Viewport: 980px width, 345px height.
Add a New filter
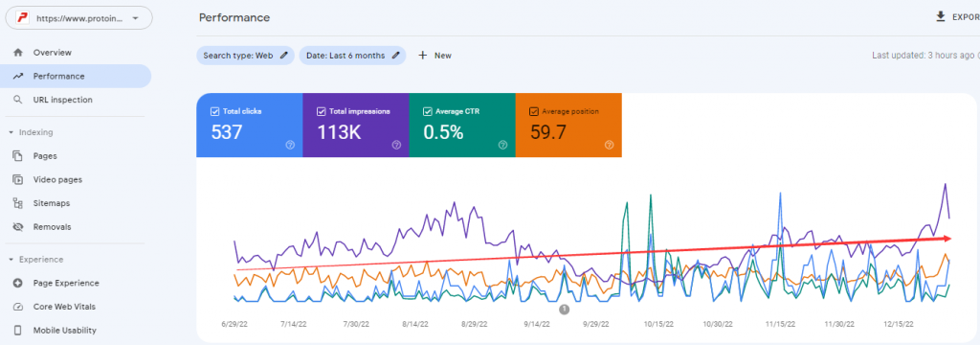coord(434,55)
